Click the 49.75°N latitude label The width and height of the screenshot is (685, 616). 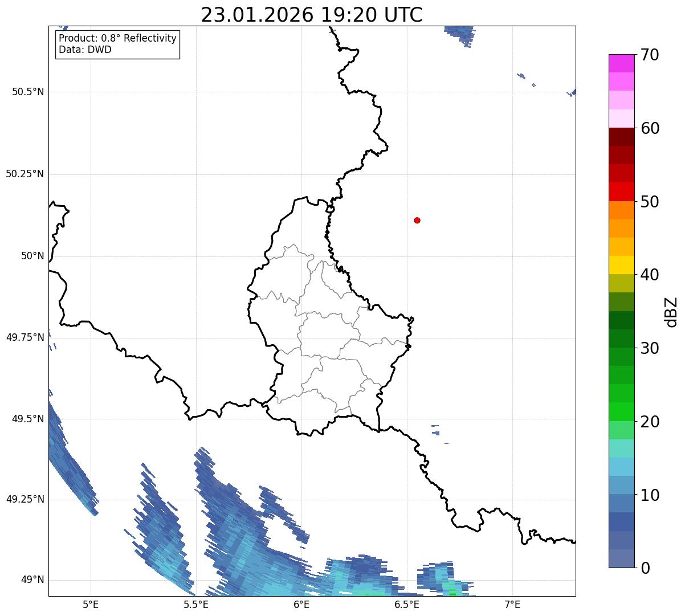point(25,337)
